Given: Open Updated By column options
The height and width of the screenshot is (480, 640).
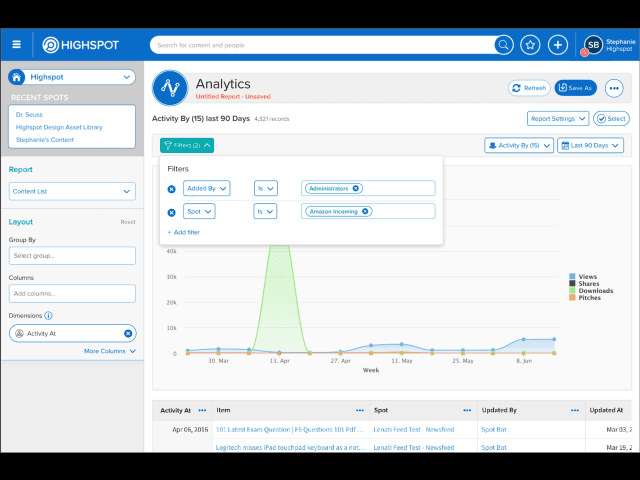Looking at the screenshot, I should 575,410.
